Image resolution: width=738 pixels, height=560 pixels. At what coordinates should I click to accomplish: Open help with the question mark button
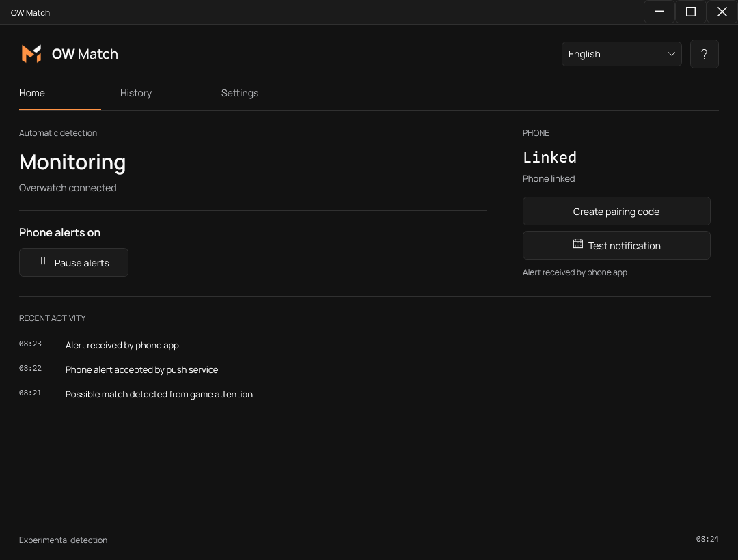coord(704,54)
